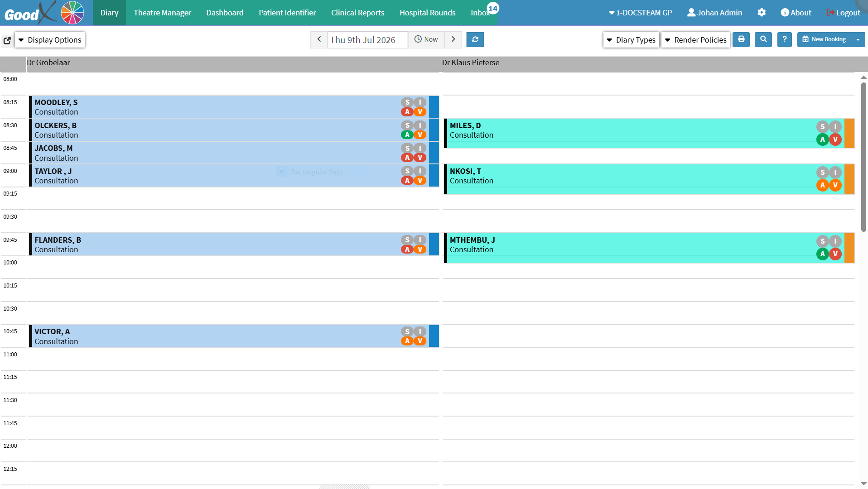Open the Clinical Reports tab
This screenshot has width=868, height=489.
(357, 13)
